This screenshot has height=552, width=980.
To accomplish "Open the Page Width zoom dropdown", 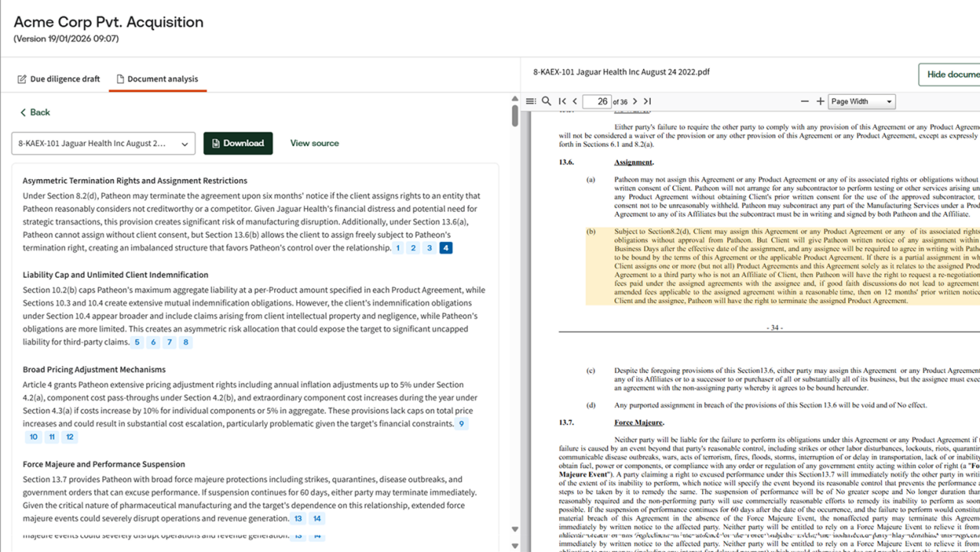I will [861, 101].
